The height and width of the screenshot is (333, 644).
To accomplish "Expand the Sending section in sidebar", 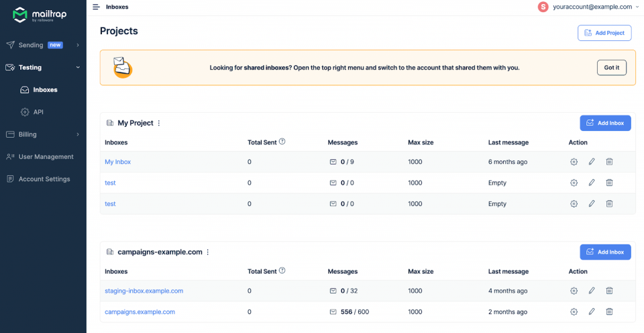I will (43, 45).
